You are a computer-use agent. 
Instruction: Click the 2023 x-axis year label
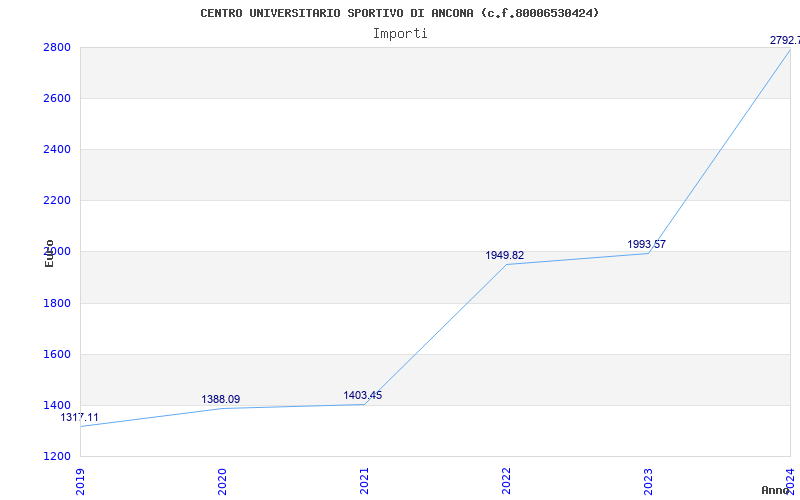coord(648,481)
